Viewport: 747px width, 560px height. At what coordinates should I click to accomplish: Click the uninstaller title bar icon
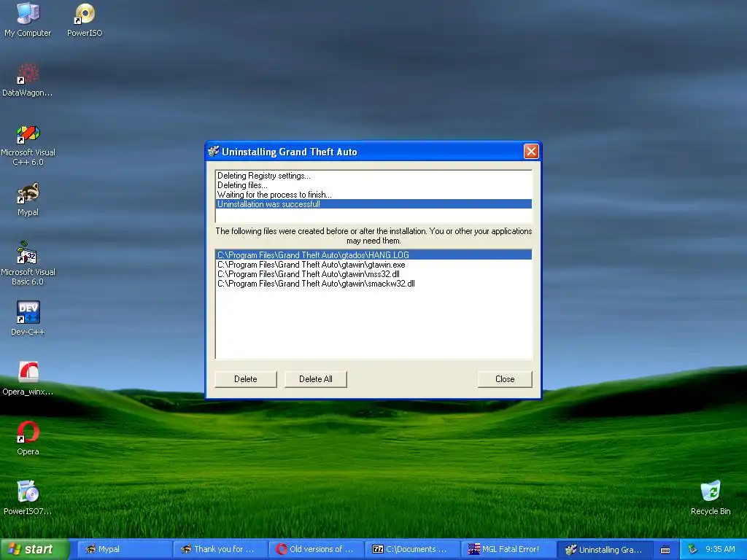tap(214, 151)
